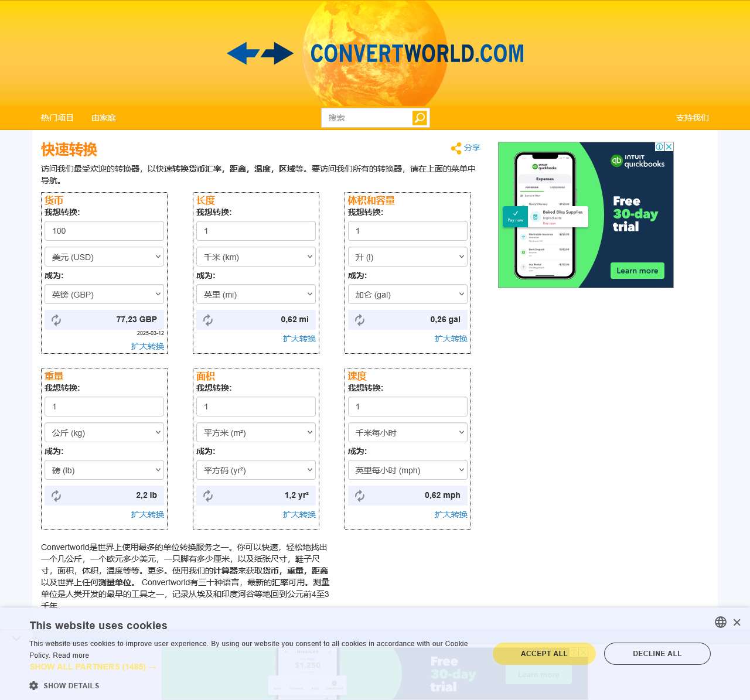Click 扩大转换 link under currency converter
Viewport: 750px width, 700px height.
[x=148, y=346]
